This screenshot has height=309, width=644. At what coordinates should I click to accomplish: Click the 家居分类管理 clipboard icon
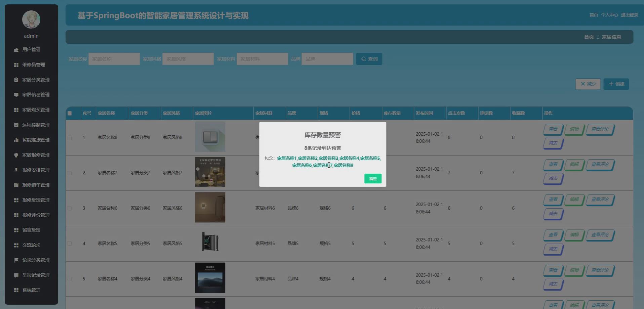tap(16, 80)
